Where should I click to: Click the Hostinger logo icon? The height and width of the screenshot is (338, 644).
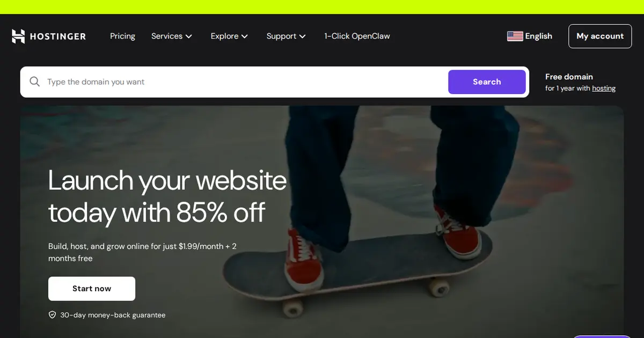point(18,36)
